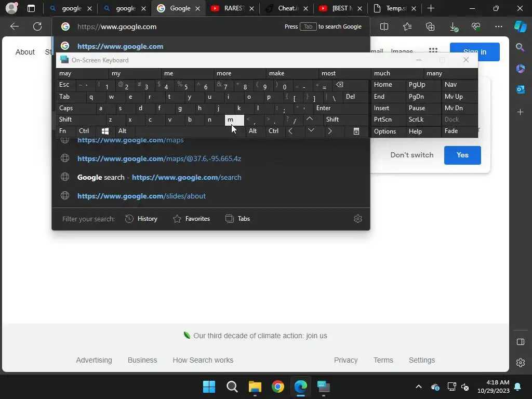
Task: Open the Downloads toolbar icon
Action: 453,27
